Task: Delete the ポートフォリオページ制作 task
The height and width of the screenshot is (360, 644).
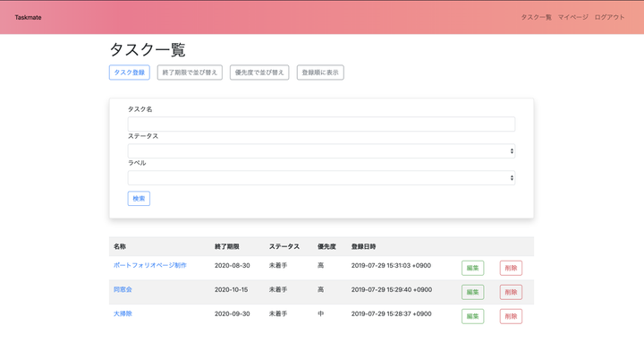Action: click(x=511, y=268)
